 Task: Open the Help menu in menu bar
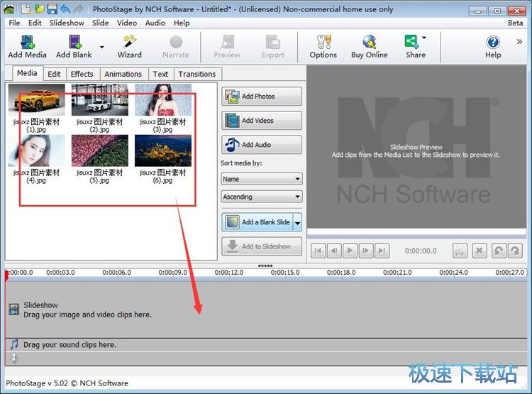point(182,23)
